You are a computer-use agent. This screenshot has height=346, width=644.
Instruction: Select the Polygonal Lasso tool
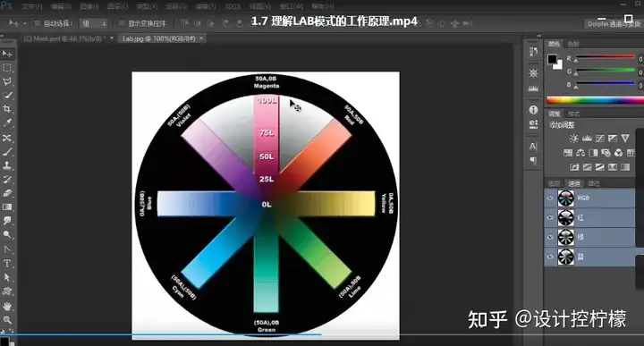(x=7, y=81)
